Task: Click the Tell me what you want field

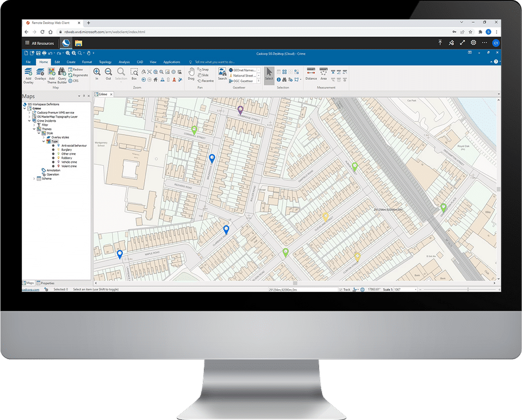Action: [x=215, y=62]
